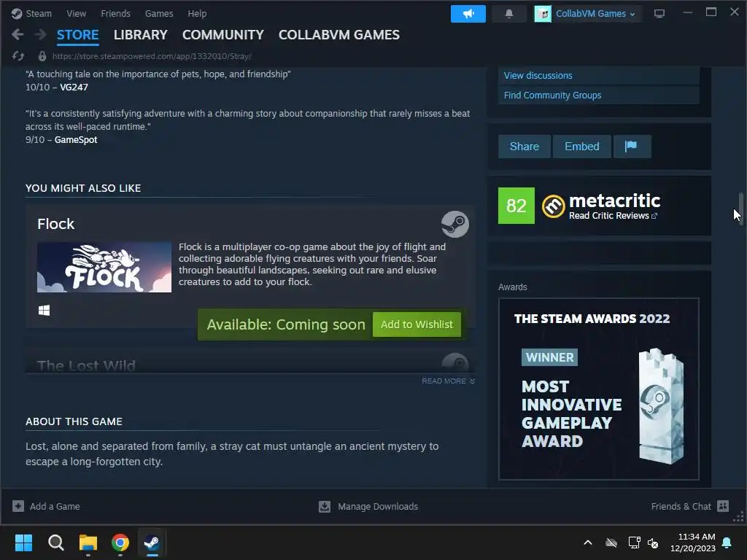Expand the CollabVM Games account dropdown
This screenshot has height=560, width=747.
595,14
